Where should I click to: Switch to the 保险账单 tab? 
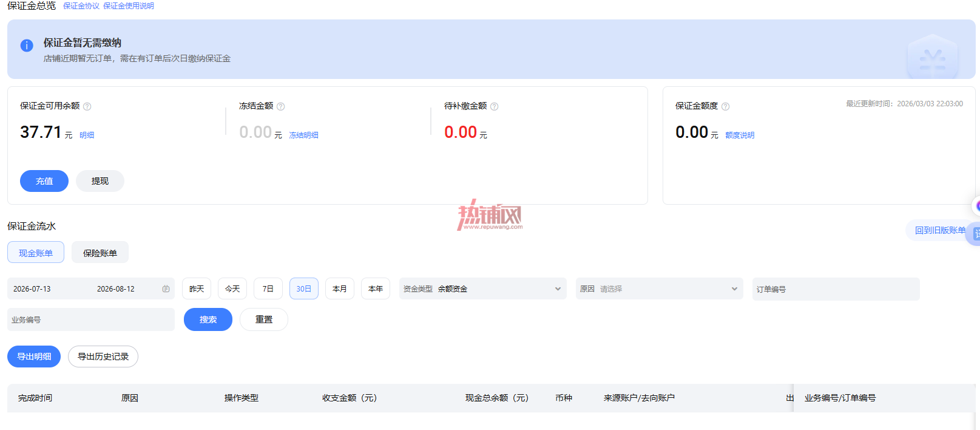coord(100,252)
